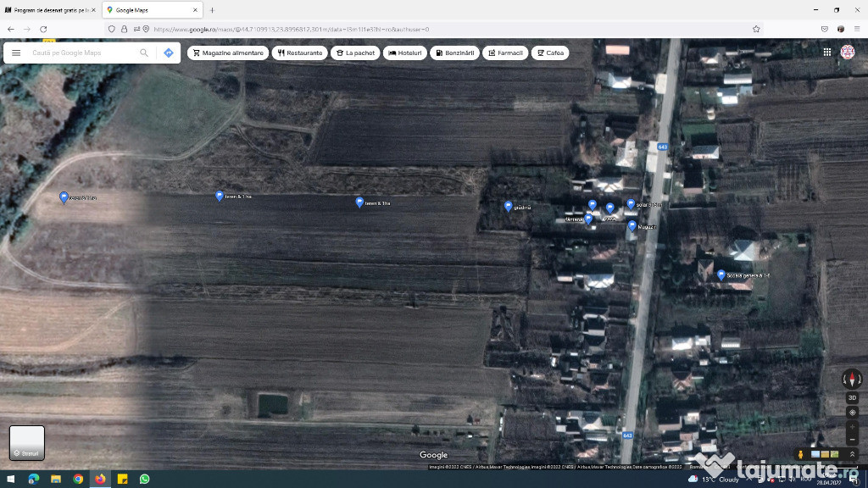Expand the imagery strip with double chevron

point(852,455)
